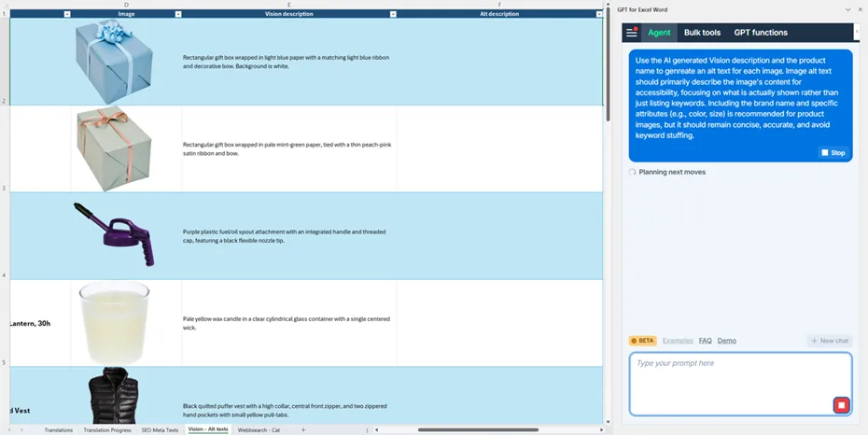Go to next sheet tabs with the right arrow
The image size is (868, 435).
(x=21, y=430)
